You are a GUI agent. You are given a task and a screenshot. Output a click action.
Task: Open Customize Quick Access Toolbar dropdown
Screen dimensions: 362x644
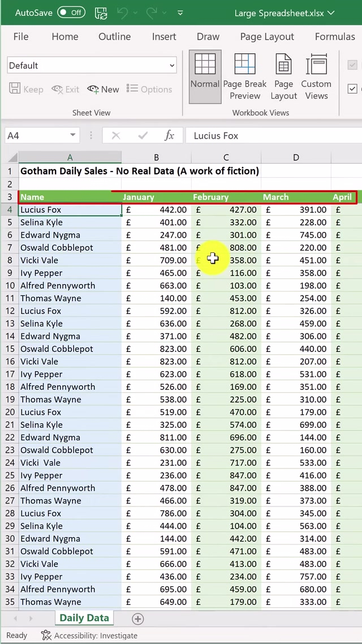(180, 12)
